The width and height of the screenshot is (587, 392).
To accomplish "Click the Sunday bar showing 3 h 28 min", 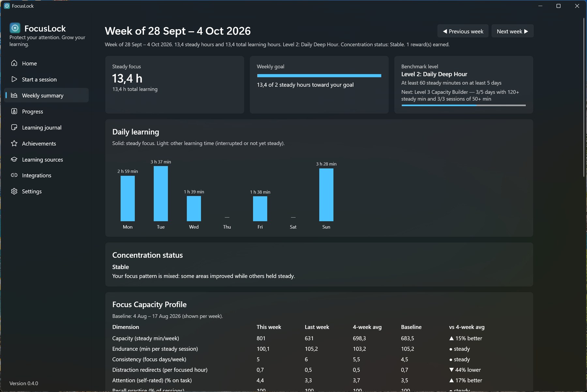I will point(326,195).
